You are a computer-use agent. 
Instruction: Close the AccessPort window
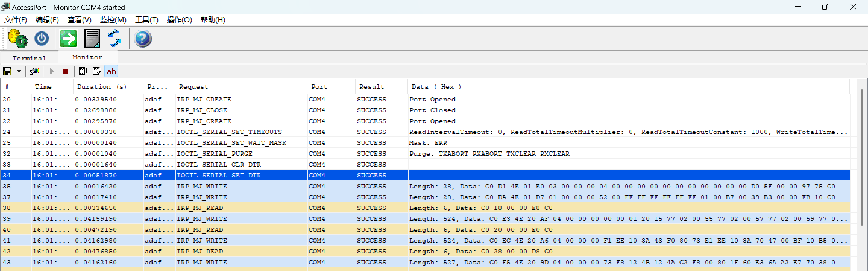click(x=853, y=7)
